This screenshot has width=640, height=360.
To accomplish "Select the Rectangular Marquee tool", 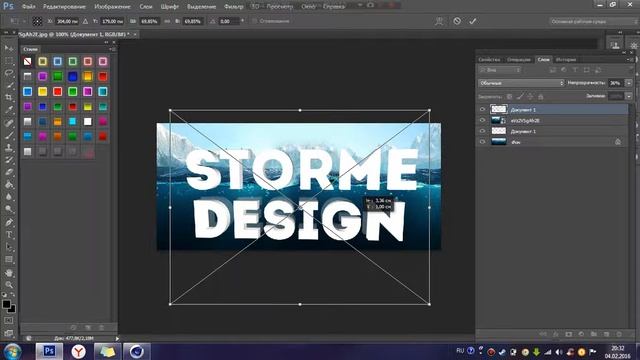I will tap(9, 61).
